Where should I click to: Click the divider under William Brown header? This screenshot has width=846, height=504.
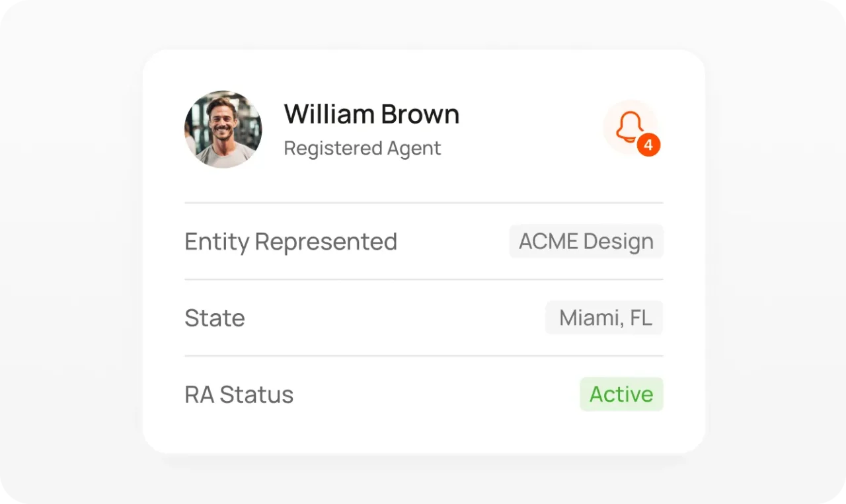pos(423,203)
